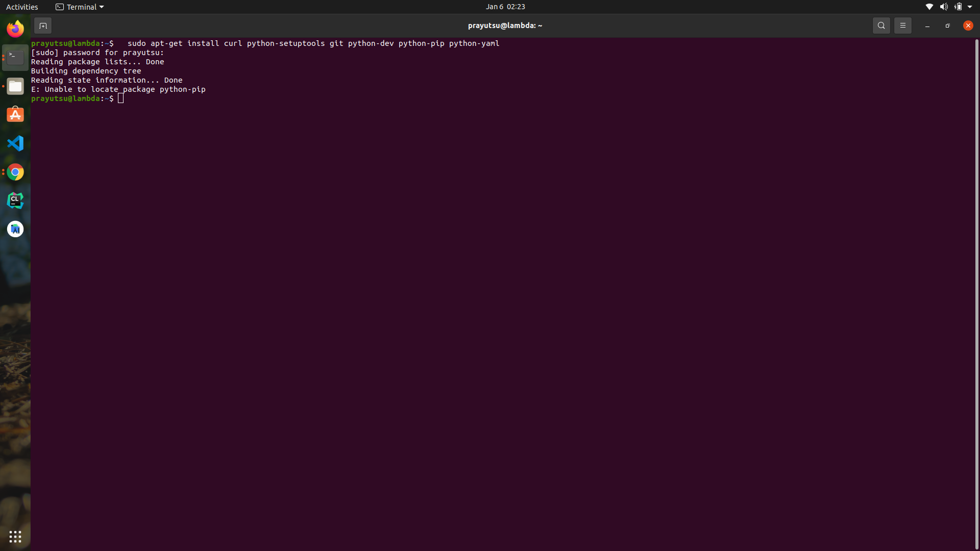Screen dimensions: 980x551
Task: Click the Wi-Fi network indicator
Action: click(x=929, y=7)
